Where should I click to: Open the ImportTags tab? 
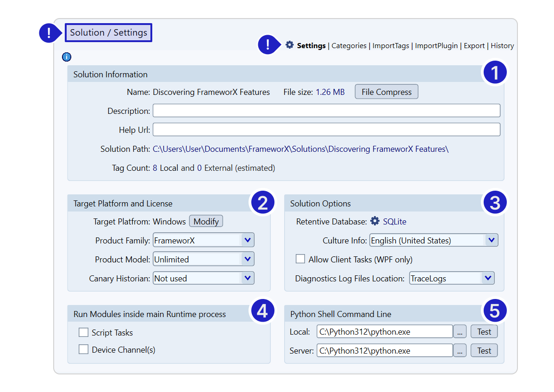(x=391, y=46)
